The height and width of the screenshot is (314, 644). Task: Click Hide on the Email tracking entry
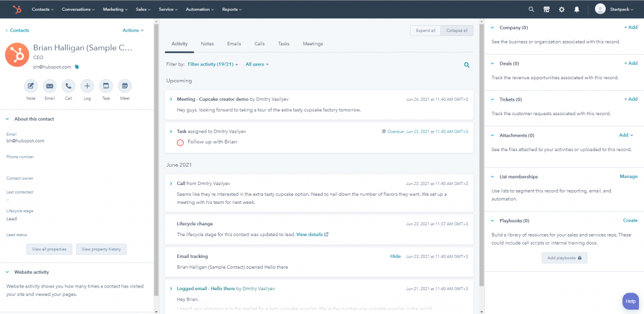(x=395, y=256)
